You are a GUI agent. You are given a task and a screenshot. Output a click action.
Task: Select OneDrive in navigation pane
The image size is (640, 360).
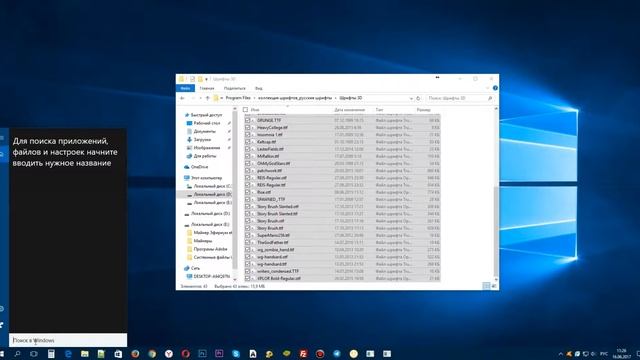point(199,167)
